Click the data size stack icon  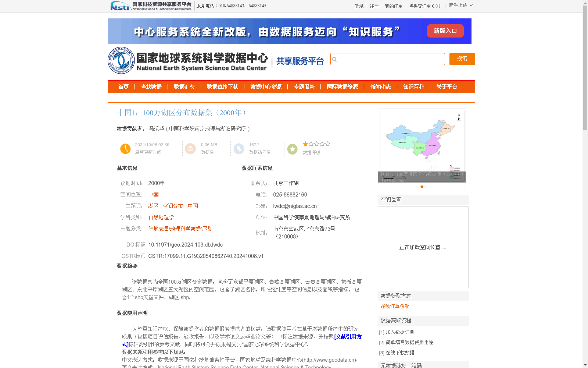190,149
